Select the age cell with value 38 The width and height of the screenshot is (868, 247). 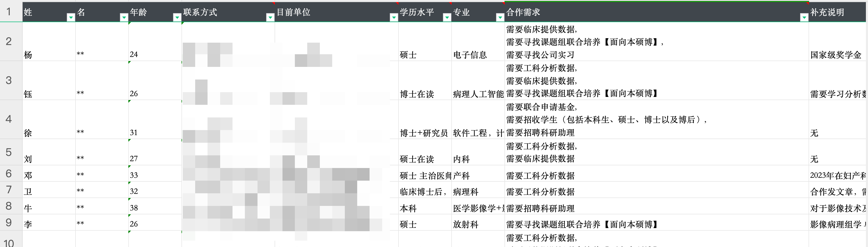coord(155,206)
